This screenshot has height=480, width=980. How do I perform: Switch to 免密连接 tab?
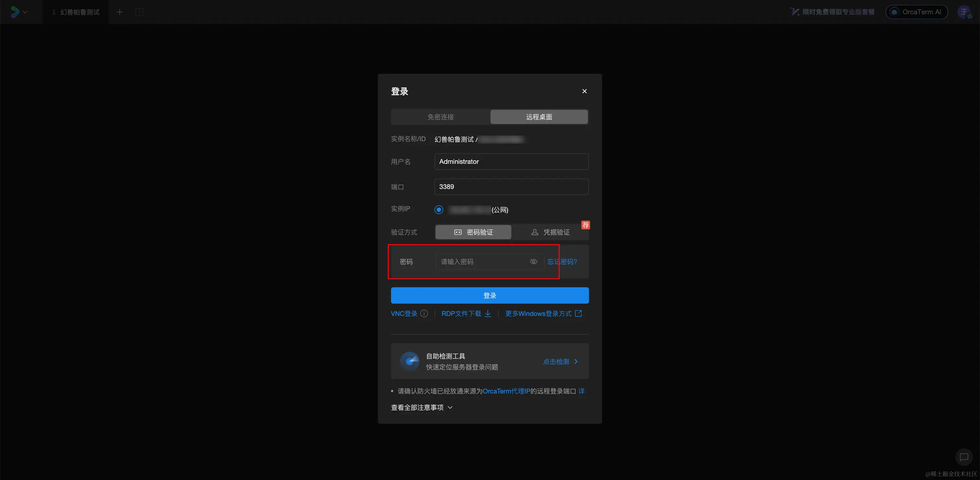[440, 117]
